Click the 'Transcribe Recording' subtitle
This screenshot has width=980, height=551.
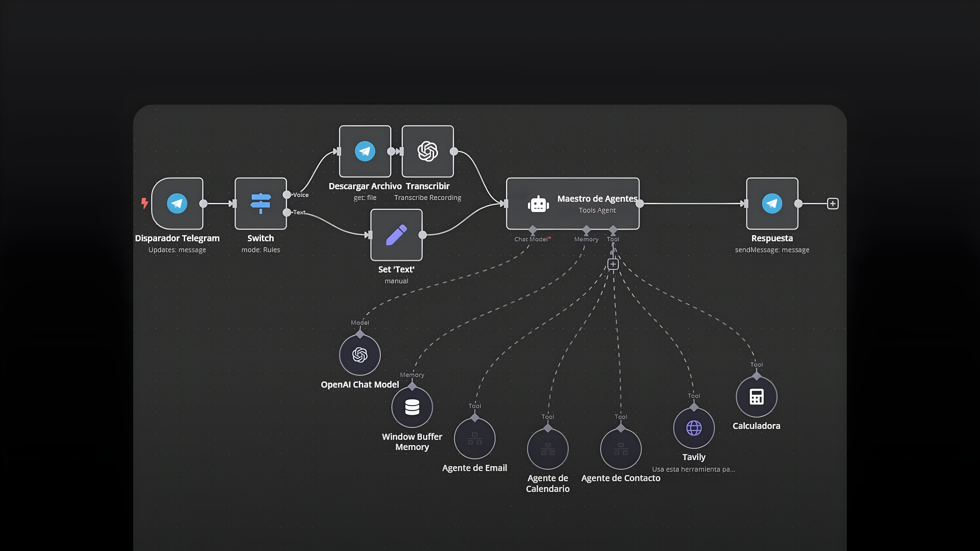428,198
